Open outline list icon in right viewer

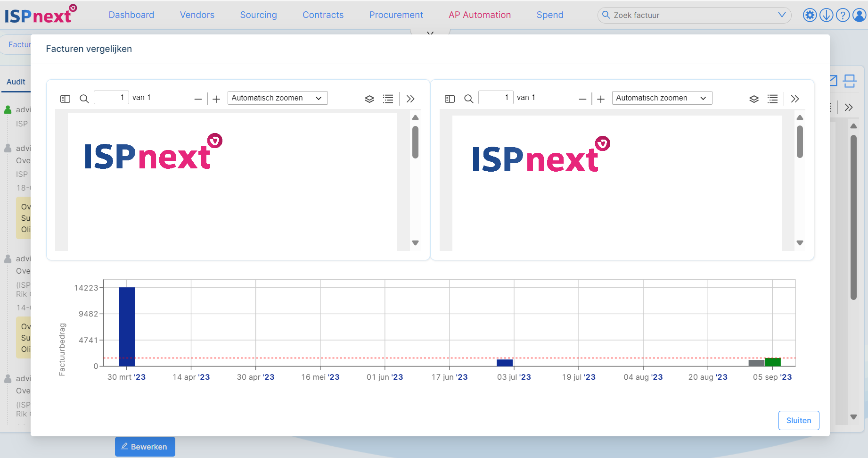coord(773,99)
